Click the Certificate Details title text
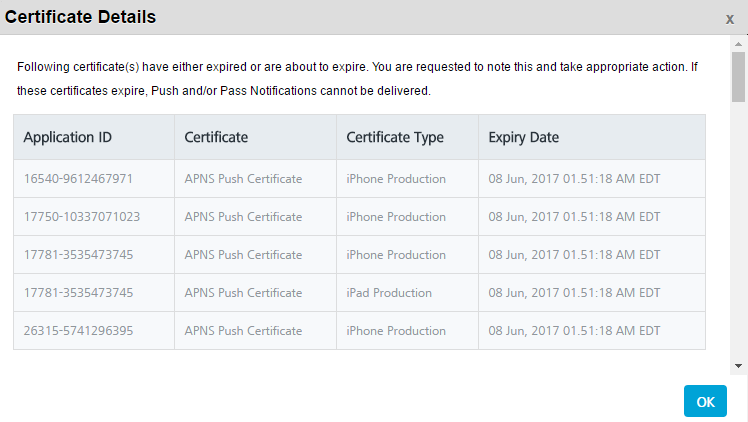Viewport: 748px width, 422px height. click(81, 17)
